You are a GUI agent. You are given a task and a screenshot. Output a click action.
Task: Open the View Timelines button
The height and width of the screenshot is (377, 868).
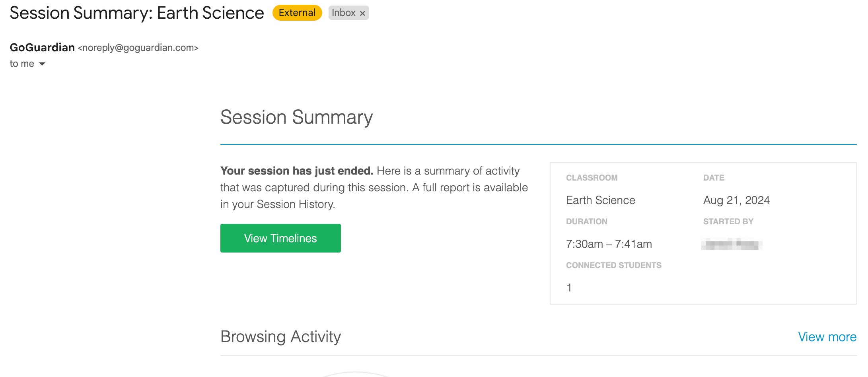[x=280, y=238]
